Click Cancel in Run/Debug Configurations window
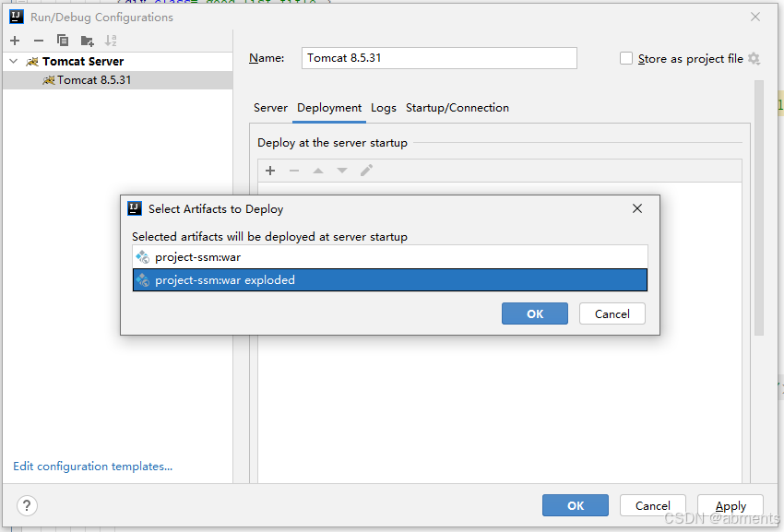Screen dimensions: 784x532 652,505
